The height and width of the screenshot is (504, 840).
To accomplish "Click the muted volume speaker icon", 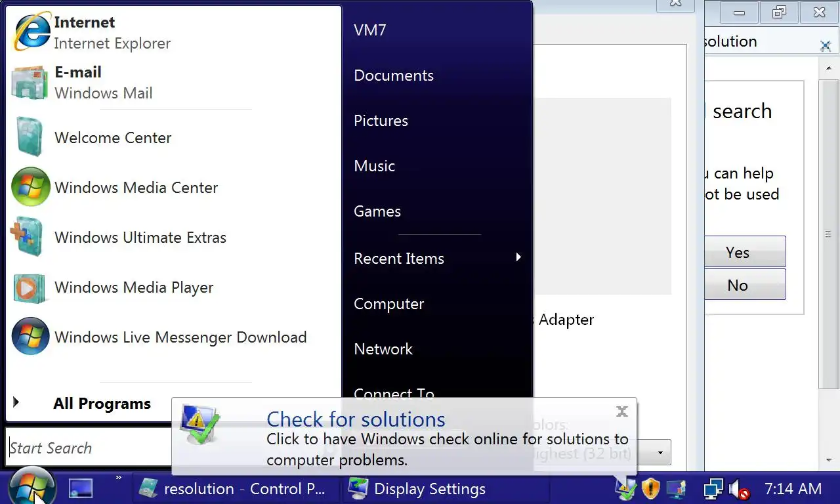I will click(x=740, y=490).
